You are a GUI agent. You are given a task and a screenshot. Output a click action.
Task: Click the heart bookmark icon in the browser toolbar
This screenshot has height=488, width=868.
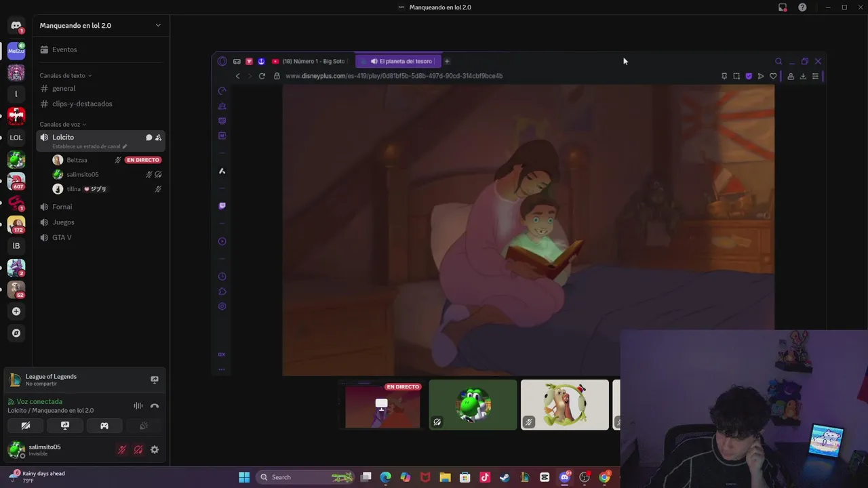tap(773, 76)
